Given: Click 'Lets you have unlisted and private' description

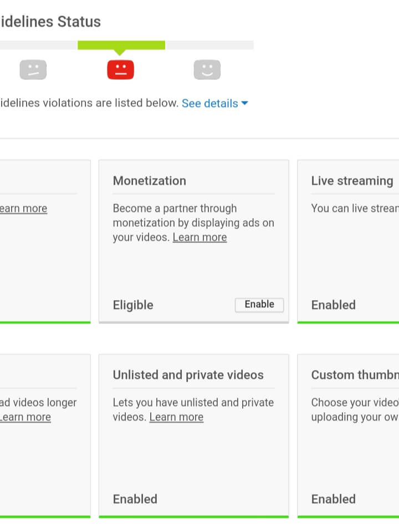Looking at the screenshot, I should [x=193, y=409].
